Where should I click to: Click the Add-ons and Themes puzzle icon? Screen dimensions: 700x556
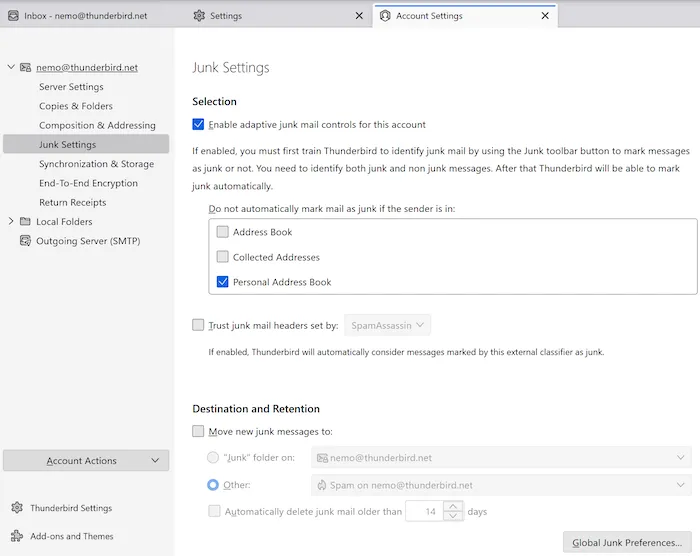point(17,536)
